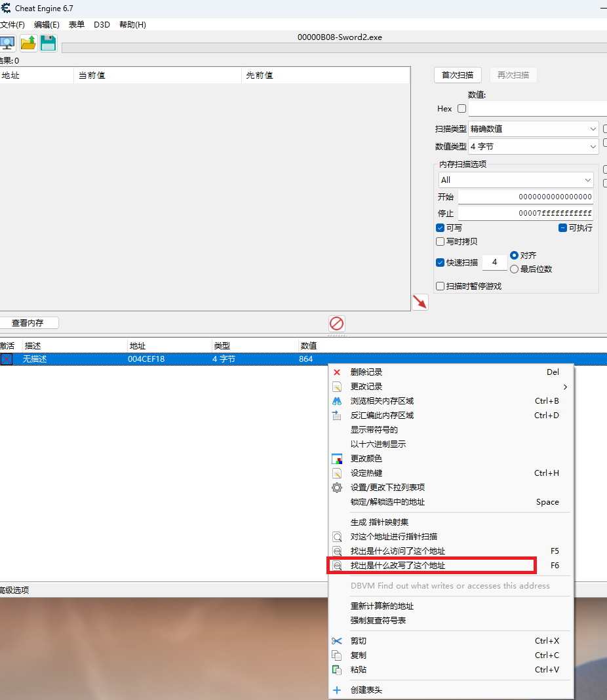Toggle the 激活 checkbox for address 004CEF18
Viewport: 607px width, 700px height.
click(7, 359)
